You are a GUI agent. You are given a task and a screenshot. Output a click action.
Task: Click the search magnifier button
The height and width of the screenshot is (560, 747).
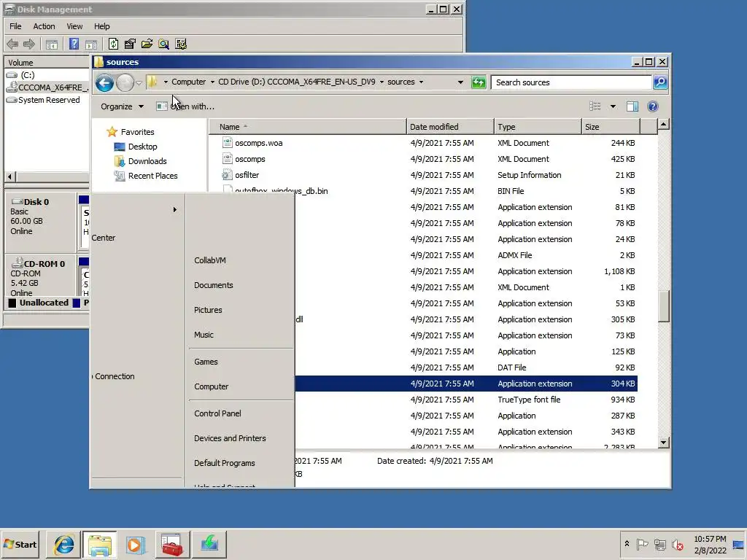coord(659,82)
